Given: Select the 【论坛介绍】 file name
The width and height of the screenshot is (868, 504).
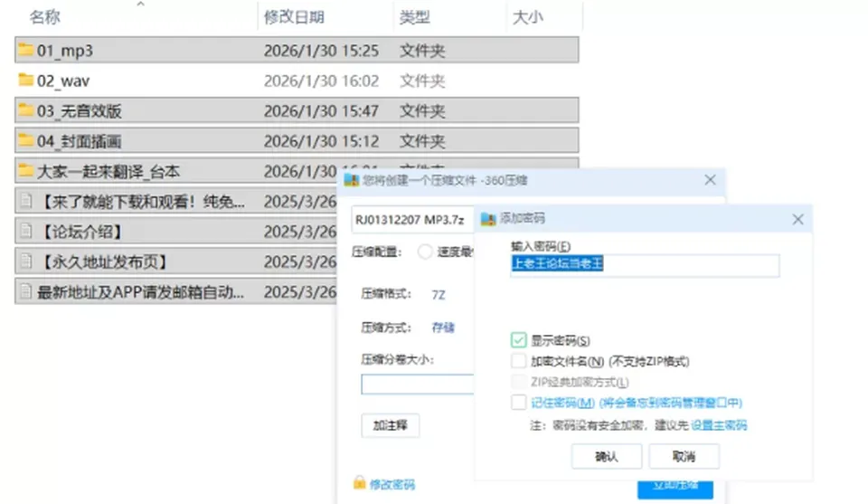Looking at the screenshot, I should (82, 232).
